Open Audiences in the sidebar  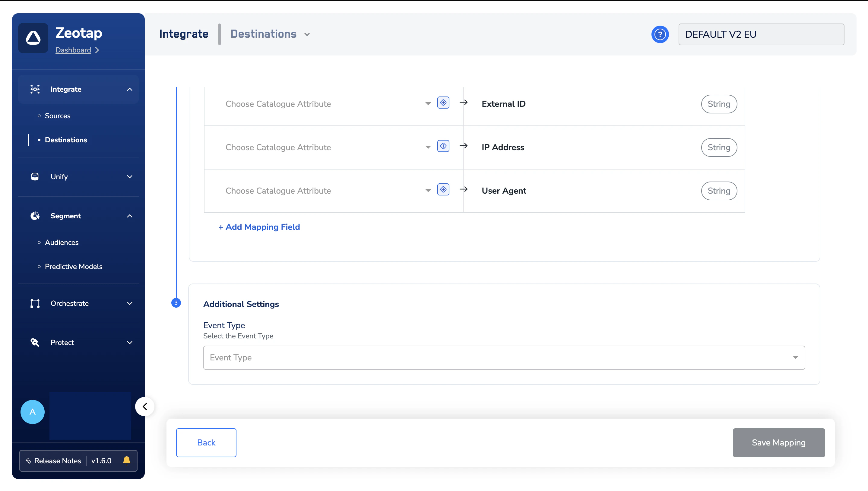62,242
